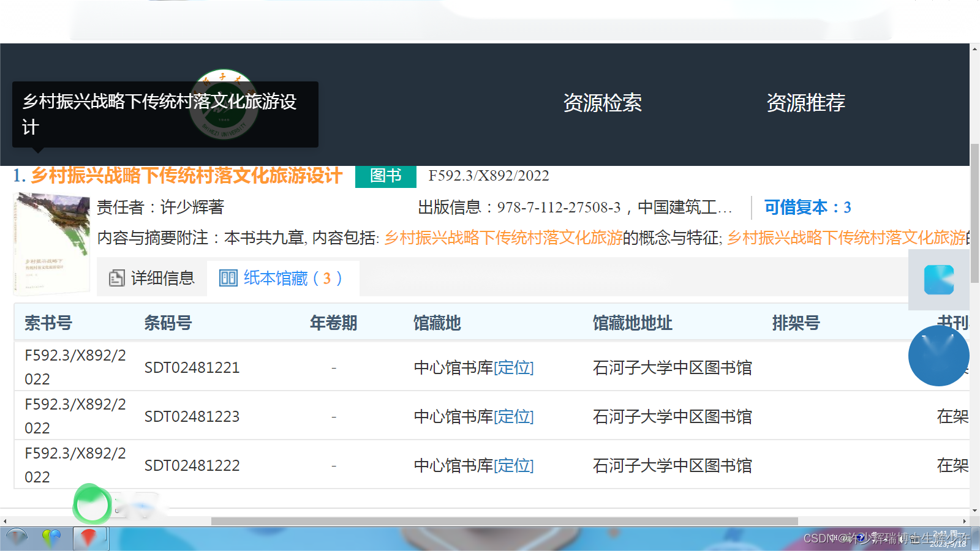This screenshot has width=980, height=551.
Task: Open the book cover thumbnail
Action: coord(51,243)
